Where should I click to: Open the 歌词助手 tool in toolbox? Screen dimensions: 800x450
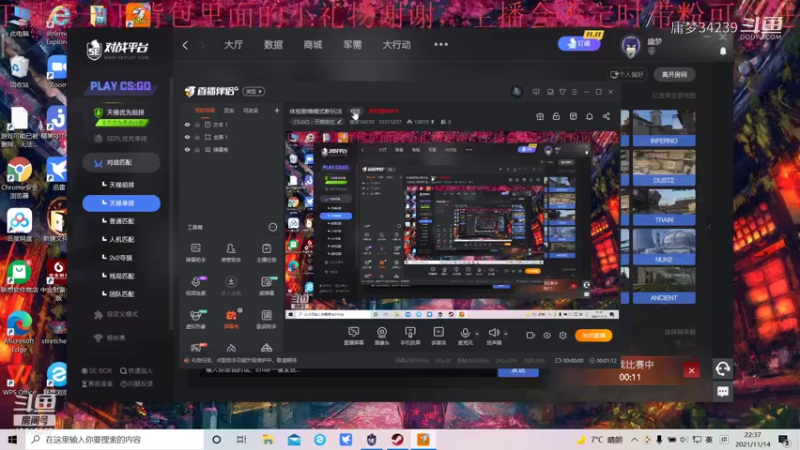point(266,319)
